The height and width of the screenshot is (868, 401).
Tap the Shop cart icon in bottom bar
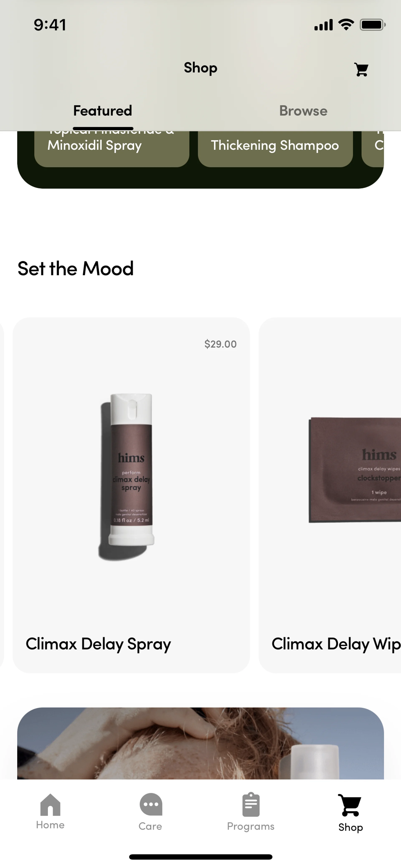[350, 805]
